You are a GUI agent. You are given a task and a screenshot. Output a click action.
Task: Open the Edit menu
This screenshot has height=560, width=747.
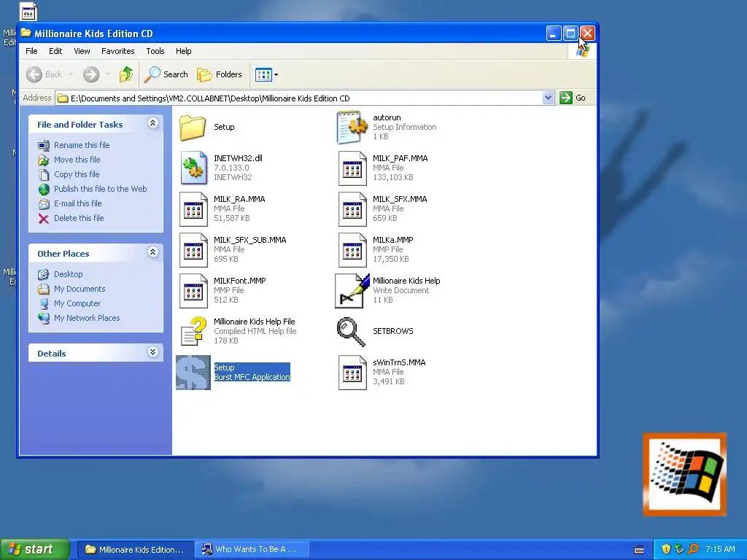55,51
